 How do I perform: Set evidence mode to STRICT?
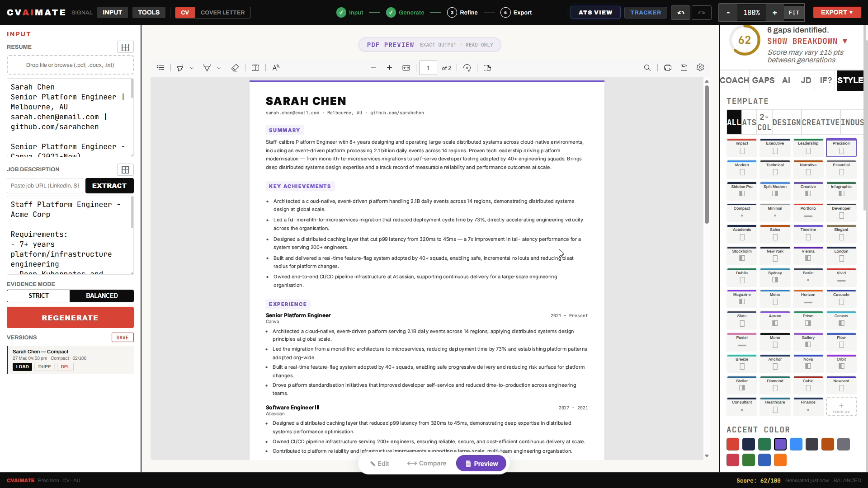point(38,296)
